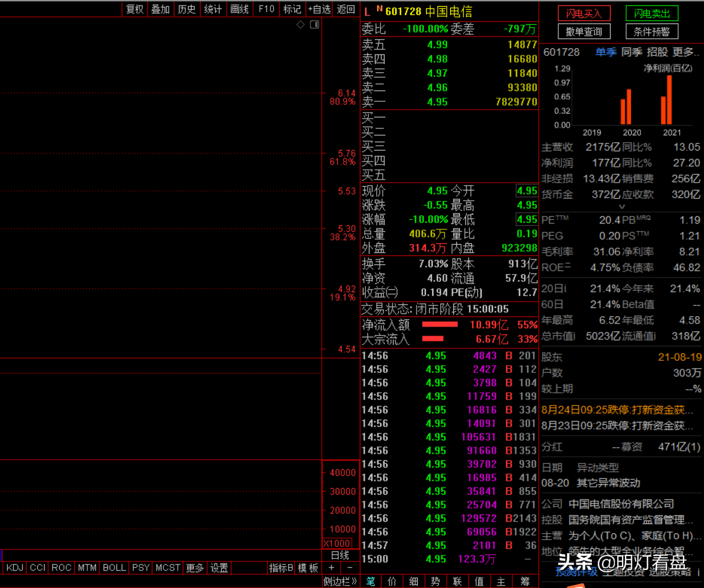The image size is (704, 588).
Task: Click the 15:00 123.3万 tick row
Action: pos(450,559)
